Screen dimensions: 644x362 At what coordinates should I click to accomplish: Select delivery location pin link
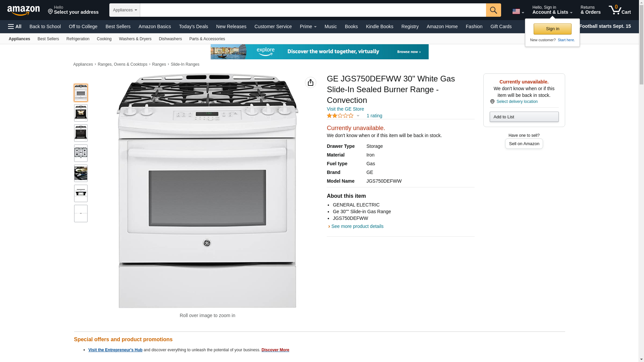coord(514,102)
